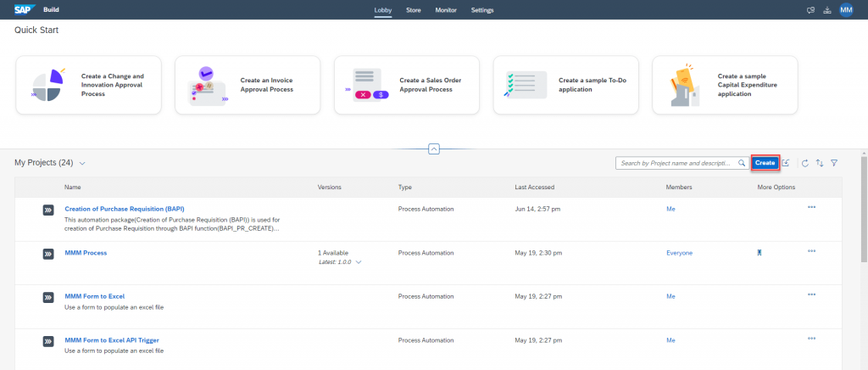Click the 1 Available versions text
The image size is (868, 370).
click(333, 253)
